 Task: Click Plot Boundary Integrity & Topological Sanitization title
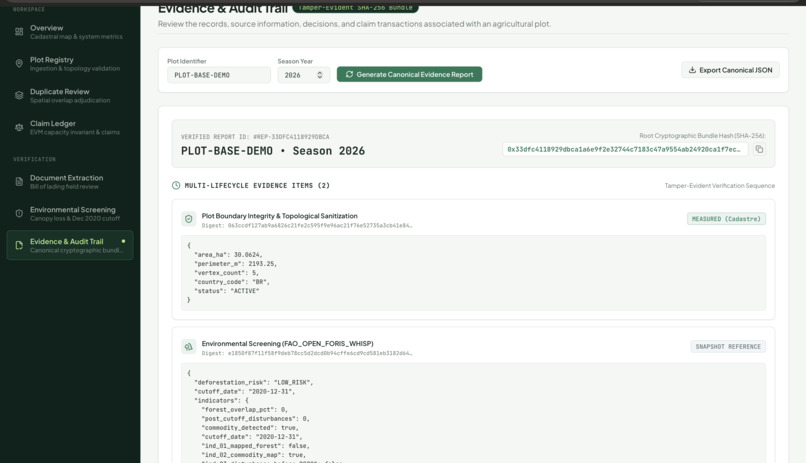280,216
